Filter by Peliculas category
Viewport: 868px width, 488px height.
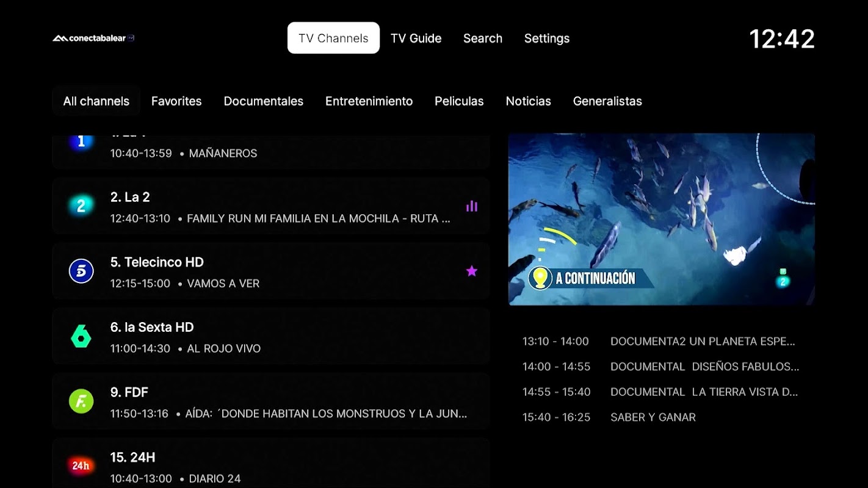pos(459,101)
